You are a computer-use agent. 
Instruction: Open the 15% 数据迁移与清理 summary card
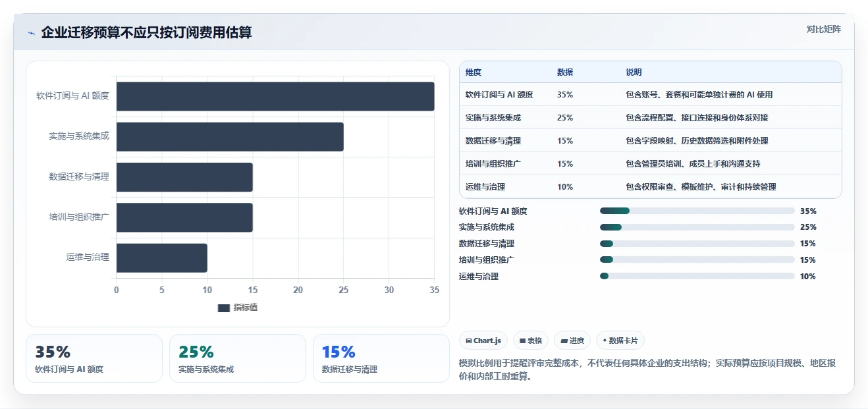point(381,358)
